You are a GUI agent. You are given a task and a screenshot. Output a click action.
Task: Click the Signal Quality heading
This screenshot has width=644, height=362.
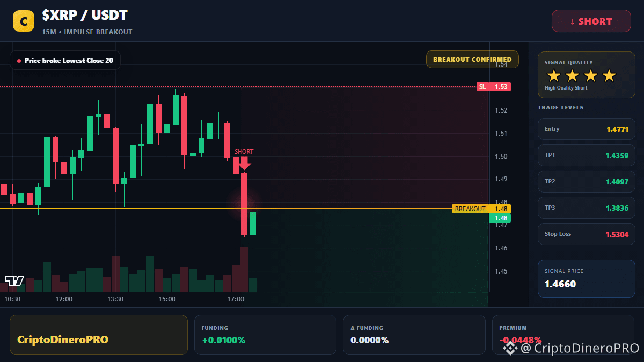click(x=568, y=63)
